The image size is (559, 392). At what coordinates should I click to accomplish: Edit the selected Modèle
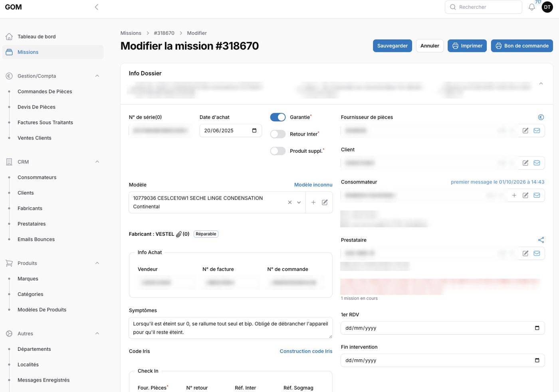[x=325, y=203]
